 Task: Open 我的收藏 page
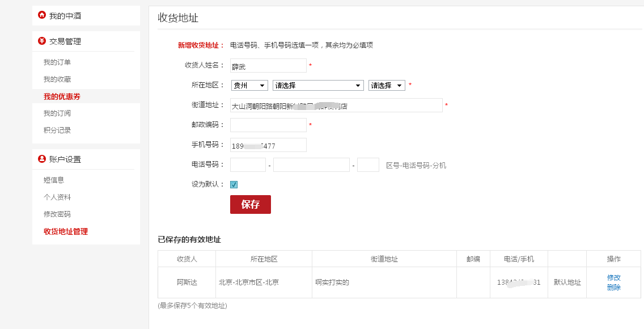click(57, 79)
